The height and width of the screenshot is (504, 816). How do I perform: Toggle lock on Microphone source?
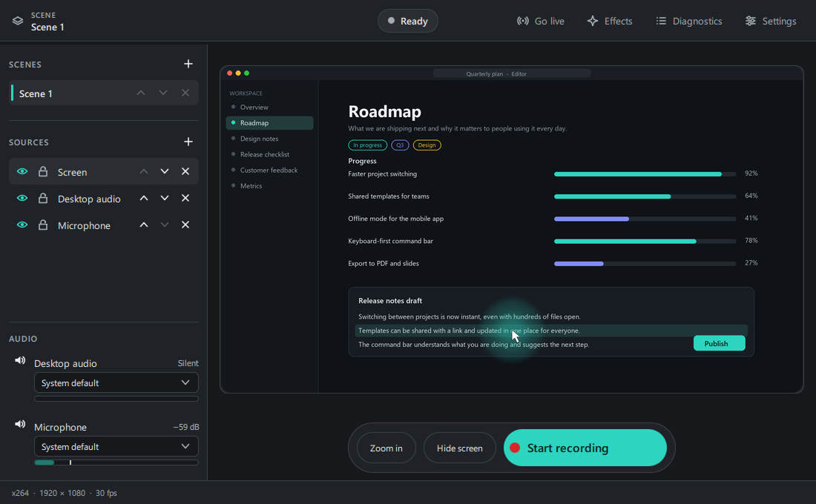coord(43,225)
